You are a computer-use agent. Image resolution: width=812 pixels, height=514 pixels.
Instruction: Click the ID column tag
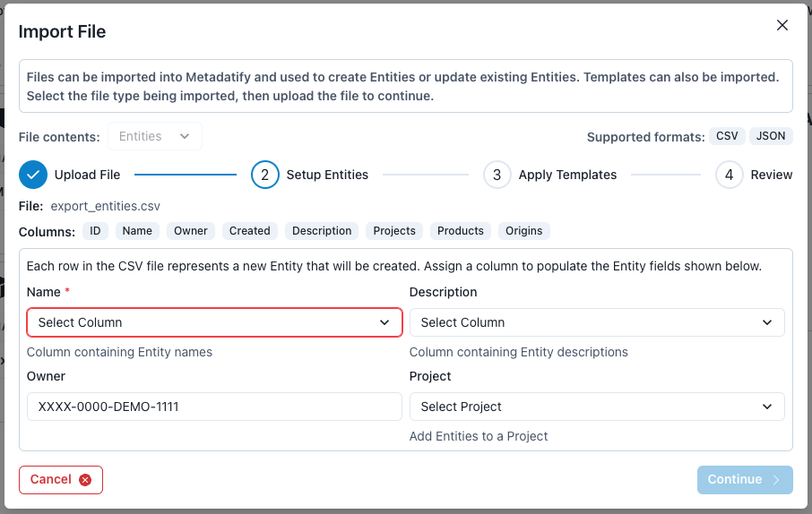pos(95,231)
